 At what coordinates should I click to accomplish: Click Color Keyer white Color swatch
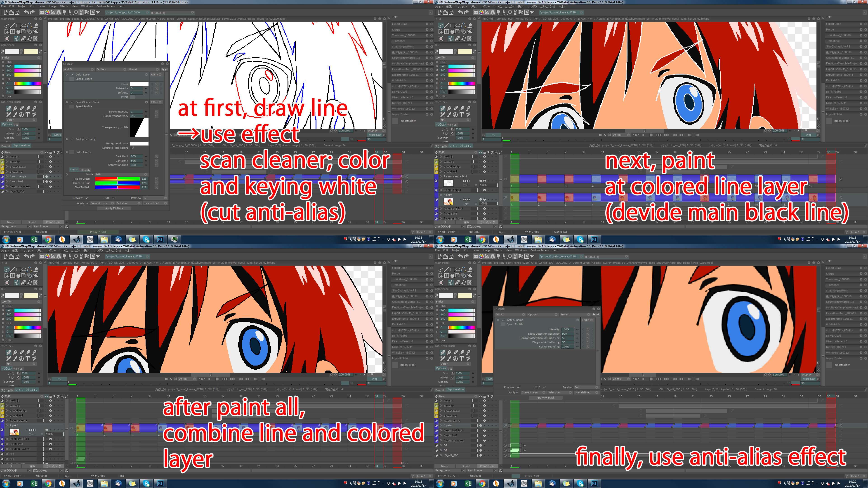(139, 84)
